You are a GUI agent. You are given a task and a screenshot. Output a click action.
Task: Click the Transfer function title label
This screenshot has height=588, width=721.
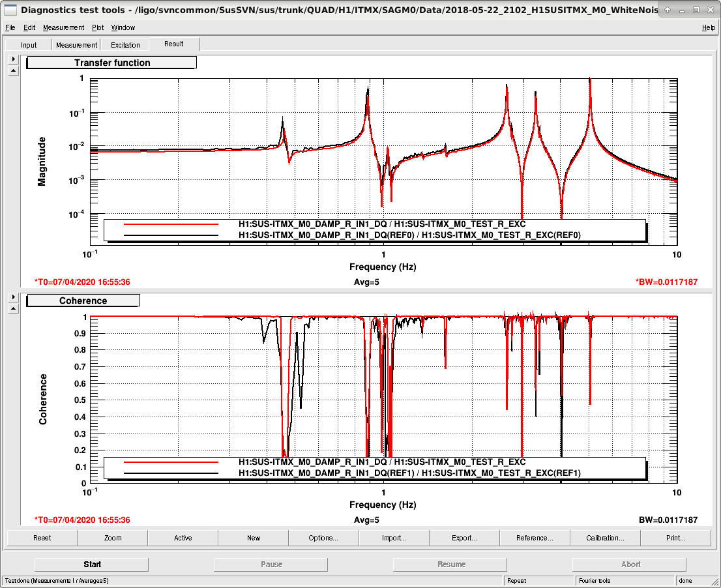(111, 63)
